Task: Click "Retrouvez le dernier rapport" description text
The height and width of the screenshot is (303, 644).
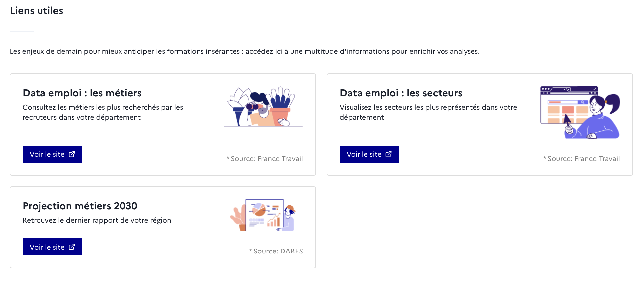Action: [x=97, y=220]
